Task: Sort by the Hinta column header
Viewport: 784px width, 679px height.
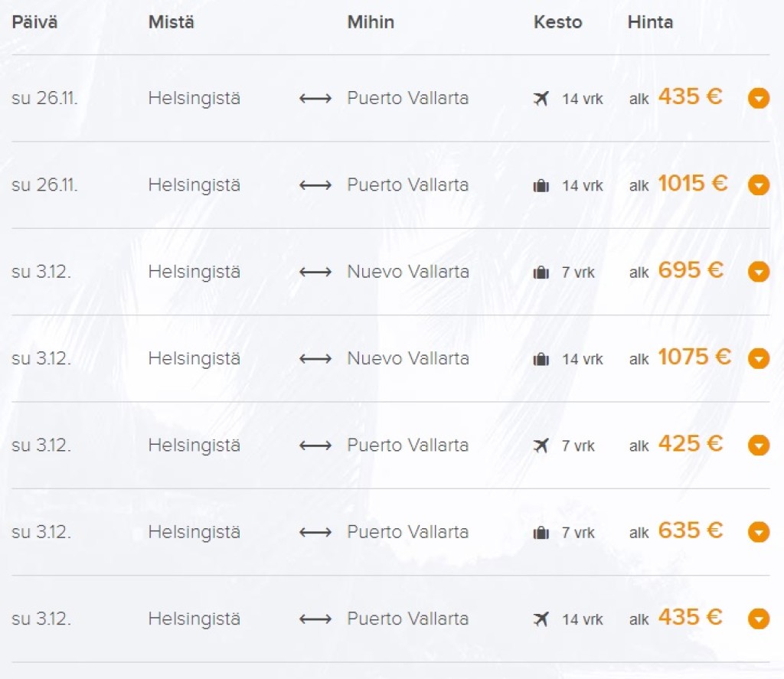Action: click(650, 22)
